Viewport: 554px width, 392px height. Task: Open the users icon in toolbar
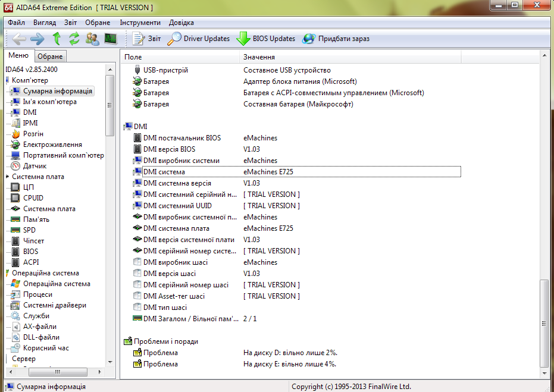[92, 39]
